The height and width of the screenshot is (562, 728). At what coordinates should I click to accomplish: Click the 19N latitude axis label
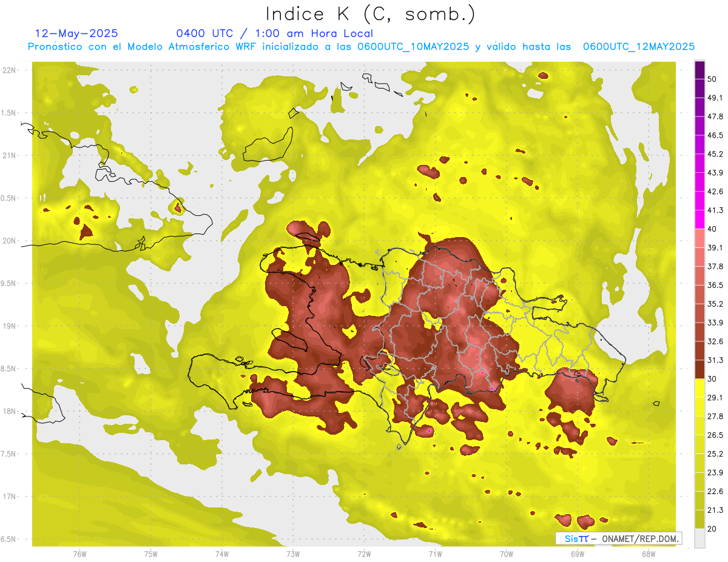coord(10,326)
